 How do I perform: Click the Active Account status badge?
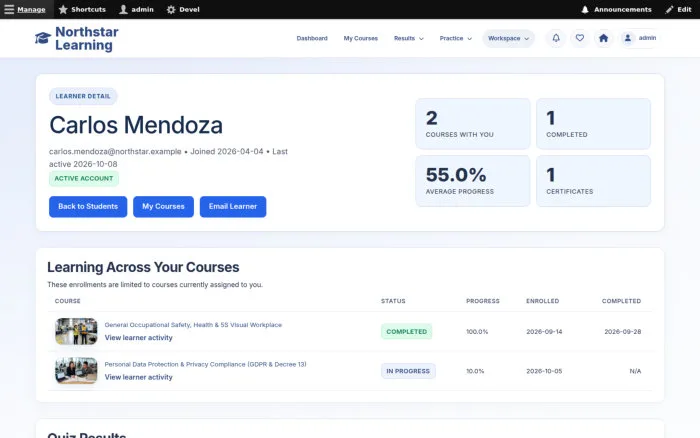click(x=84, y=179)
